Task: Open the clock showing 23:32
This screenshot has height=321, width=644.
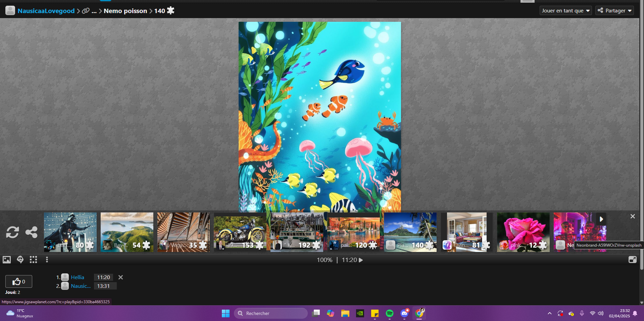Action: click(620, 313)
